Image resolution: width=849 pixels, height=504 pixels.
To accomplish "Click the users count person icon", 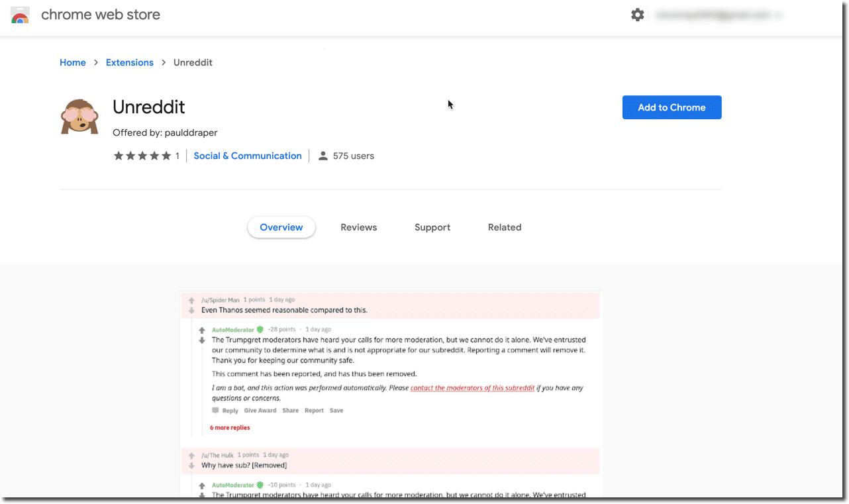I will click(x=323, y=155).
